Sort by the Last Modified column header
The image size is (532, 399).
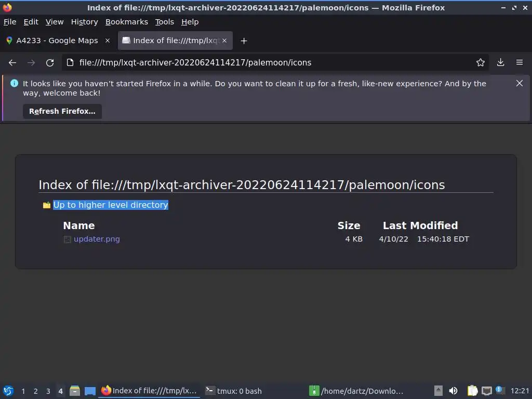click(420, 225)
